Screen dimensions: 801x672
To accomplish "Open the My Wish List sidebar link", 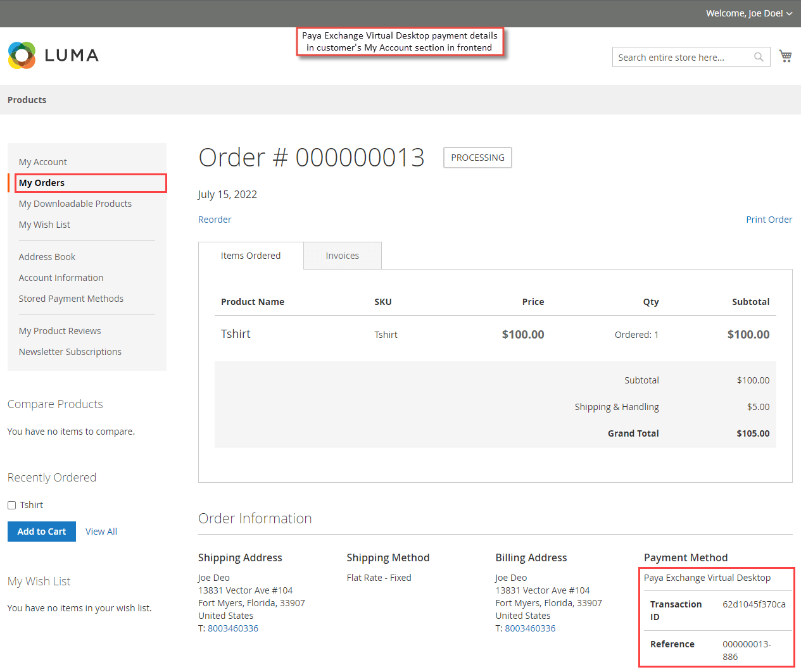I will click(44, 225).
